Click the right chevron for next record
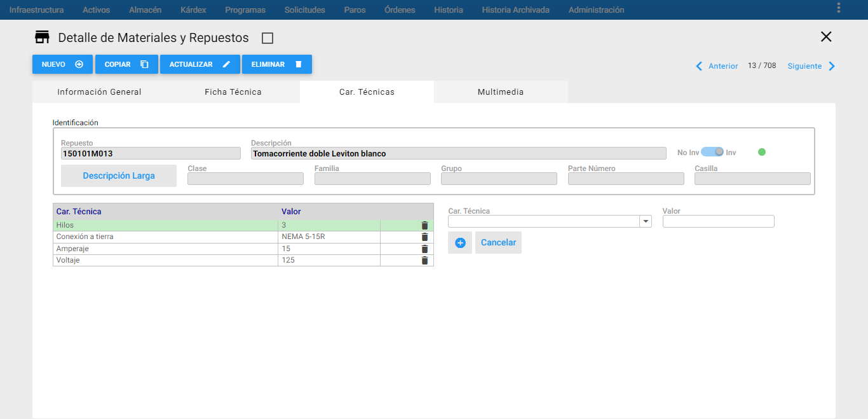 832,66
